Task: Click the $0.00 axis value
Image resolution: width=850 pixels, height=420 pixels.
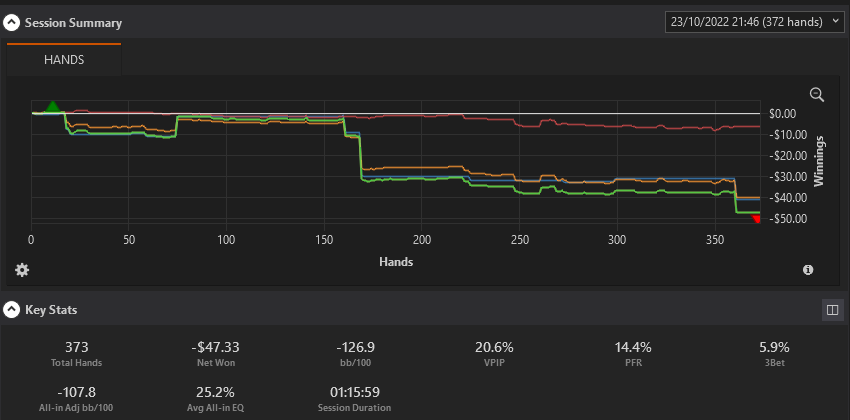Action: pos(782,114)
